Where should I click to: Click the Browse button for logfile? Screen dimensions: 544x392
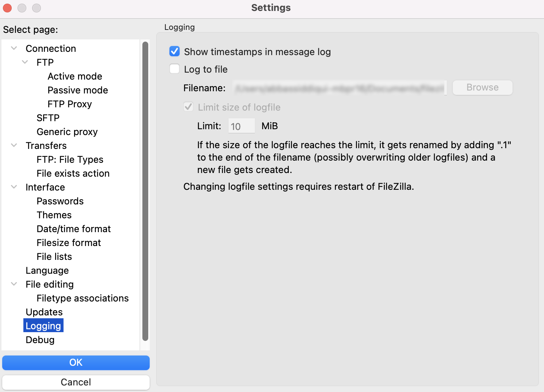click(x=482, y=88)
